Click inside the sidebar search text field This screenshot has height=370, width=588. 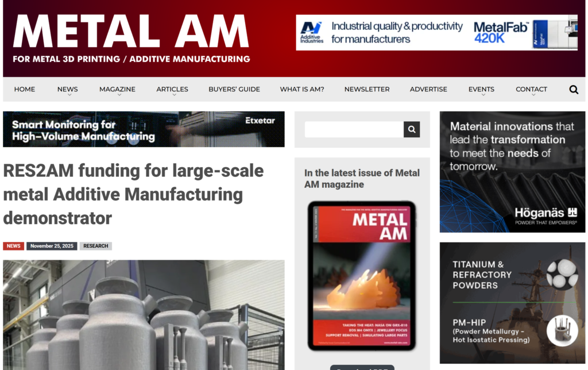pyautogui.click(x=354, y=130)
